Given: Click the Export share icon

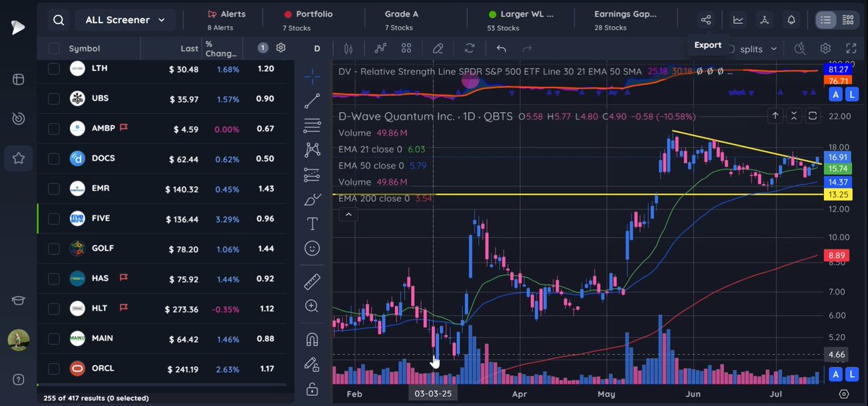Looking at the screenshot, I should pyautogui.click(x=707, y=20).
